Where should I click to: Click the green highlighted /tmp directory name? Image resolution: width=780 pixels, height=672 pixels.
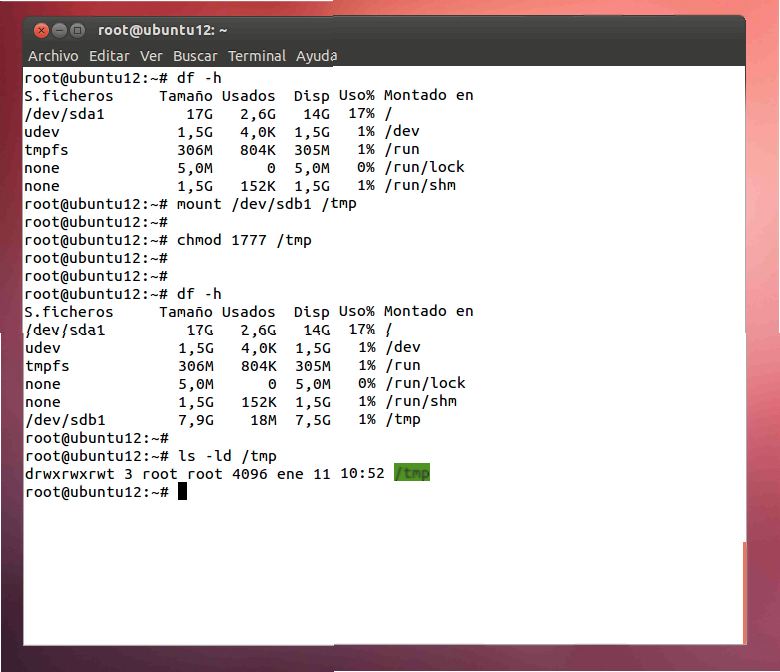pyautogui.click(x=412, y=473)
